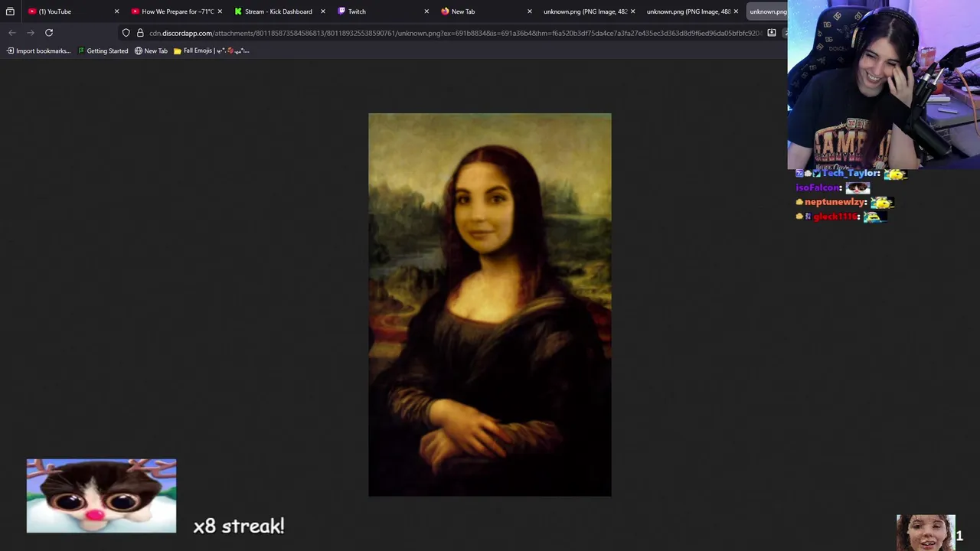This screenshot has height=551, width=980.
Task: Click the x8 streak! text
Action: tap(239, 526)
